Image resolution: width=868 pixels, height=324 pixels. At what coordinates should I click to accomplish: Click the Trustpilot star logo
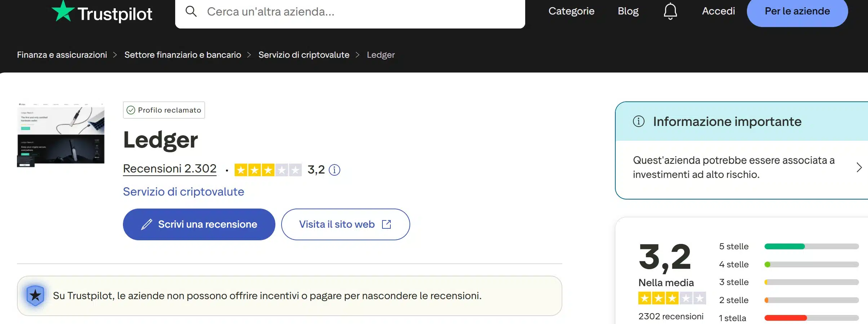(x=63, y=11)
